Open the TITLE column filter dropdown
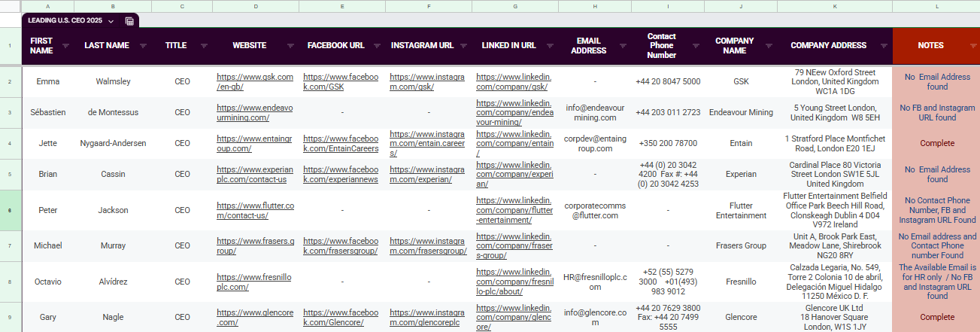The height and width of the screenshot is (332, 980). [x=204, y=46]
